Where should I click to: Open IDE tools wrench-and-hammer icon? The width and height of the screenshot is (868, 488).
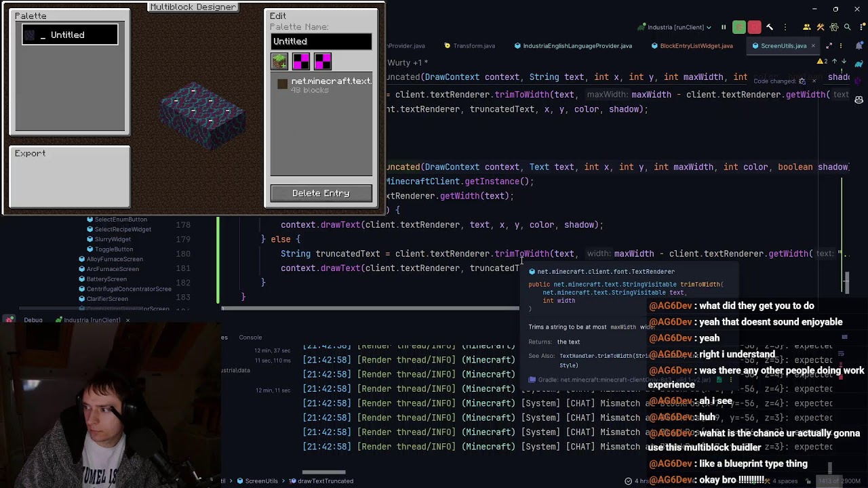click(x=821, y=27)
